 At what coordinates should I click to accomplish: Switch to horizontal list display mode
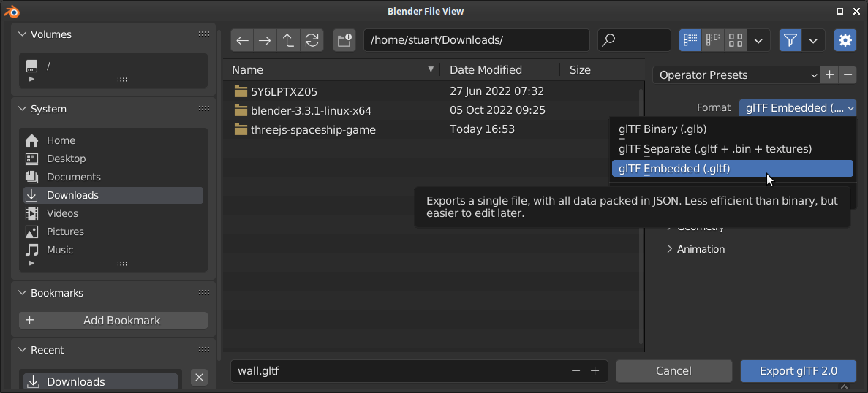tap(713, 40)
